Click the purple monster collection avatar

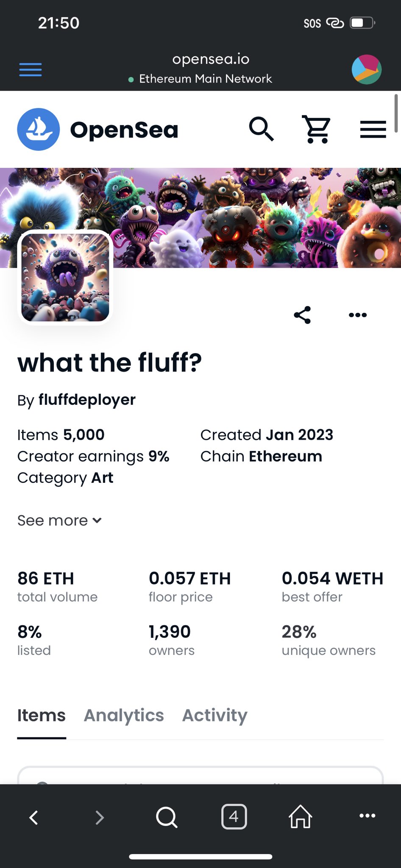[x=65, y=277]
